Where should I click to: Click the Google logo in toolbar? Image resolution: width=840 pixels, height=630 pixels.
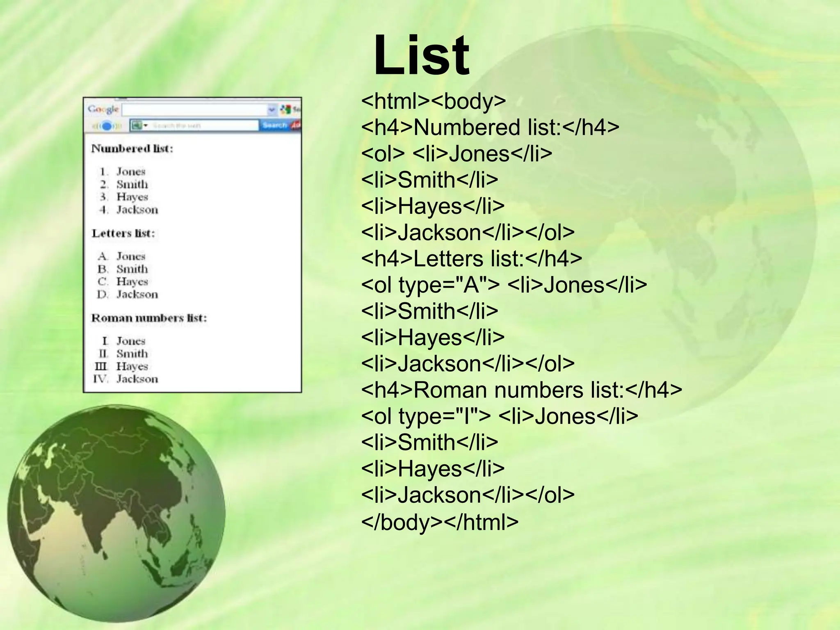tap(103, 110)
